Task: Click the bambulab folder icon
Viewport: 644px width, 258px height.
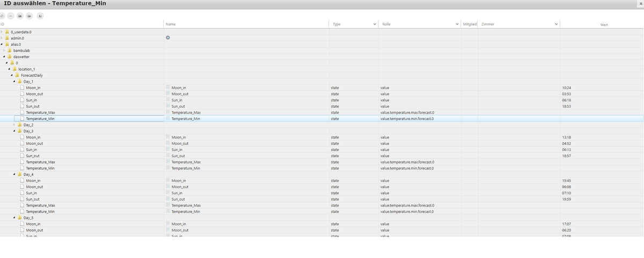Action: (10, 50)
